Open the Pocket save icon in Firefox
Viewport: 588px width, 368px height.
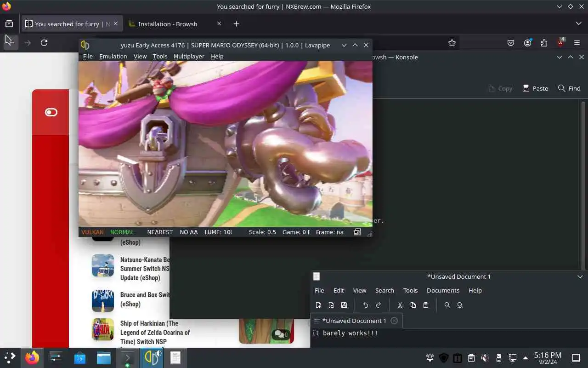pos(511,43)
